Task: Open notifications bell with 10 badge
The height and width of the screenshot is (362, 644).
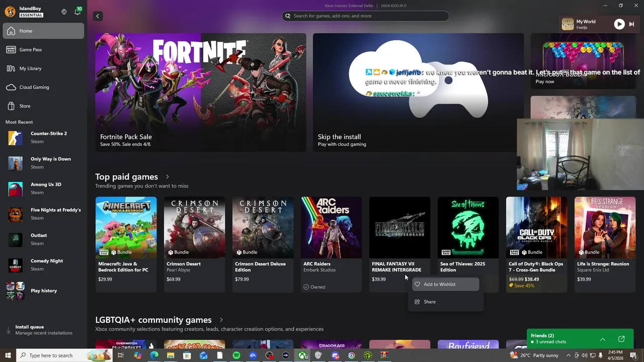Action: click(77, 12)
